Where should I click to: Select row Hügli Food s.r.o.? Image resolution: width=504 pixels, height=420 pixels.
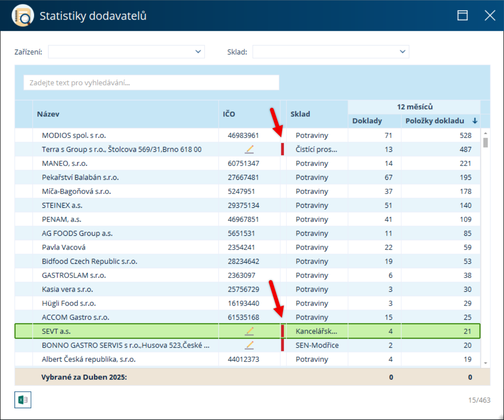point(248,303)
